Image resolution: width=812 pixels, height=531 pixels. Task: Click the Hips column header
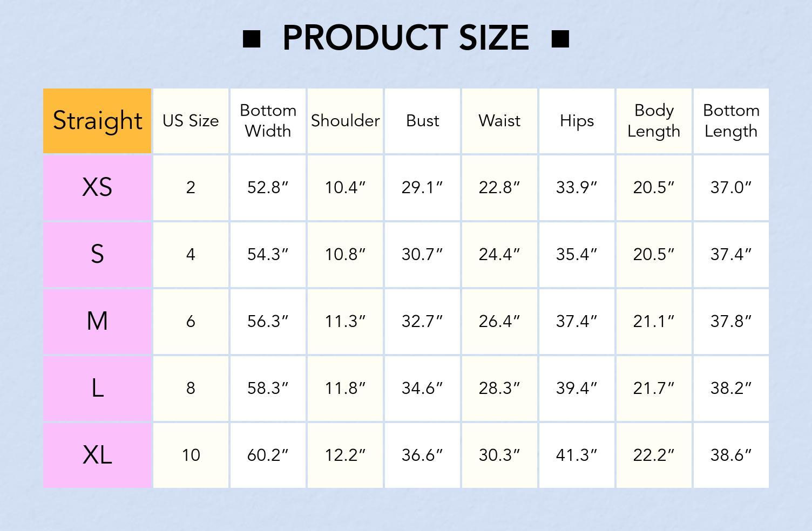coord(577,121)
